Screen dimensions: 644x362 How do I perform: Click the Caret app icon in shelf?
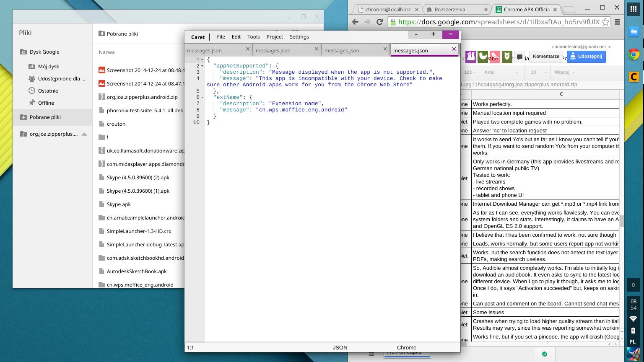[x=633, y=76]
